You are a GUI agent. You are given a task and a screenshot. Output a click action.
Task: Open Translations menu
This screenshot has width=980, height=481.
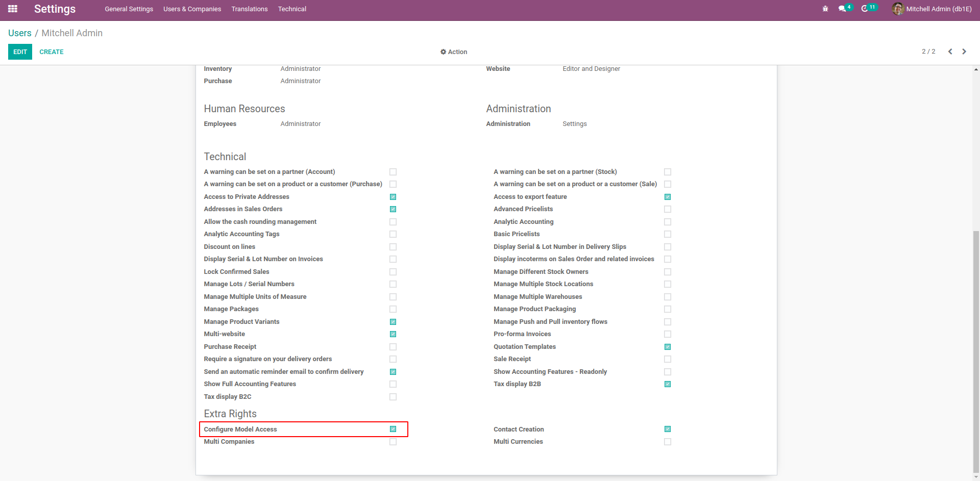[x=250, y=9]
